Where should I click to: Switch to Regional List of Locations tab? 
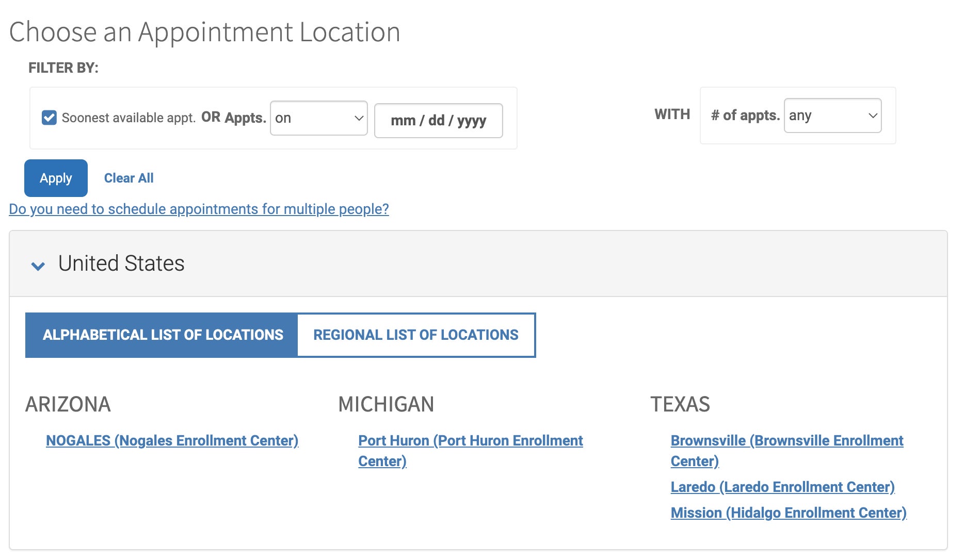coord(415,335)
